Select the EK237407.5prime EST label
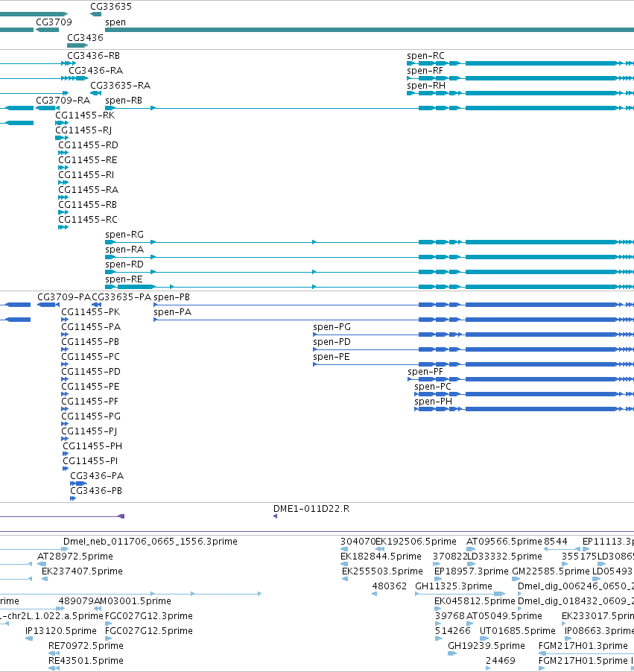 point(82,571)
